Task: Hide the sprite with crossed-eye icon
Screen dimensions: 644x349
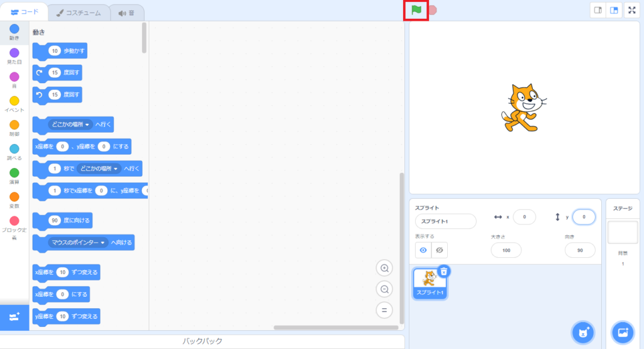Action: pos(440,250)
